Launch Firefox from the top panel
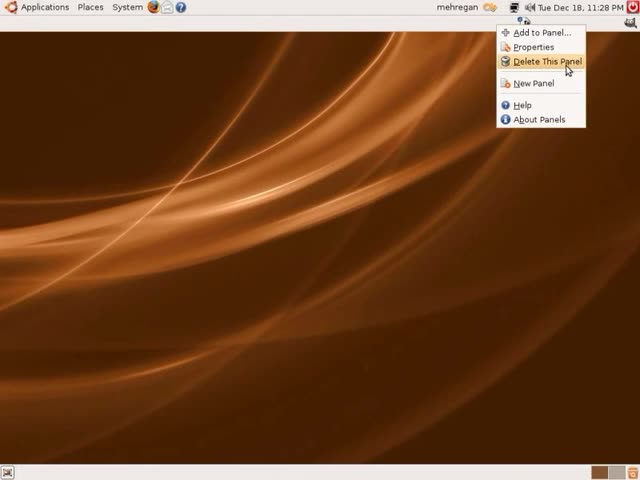Image resolution: width=640 pixels, height=480 pixels. 153,7
